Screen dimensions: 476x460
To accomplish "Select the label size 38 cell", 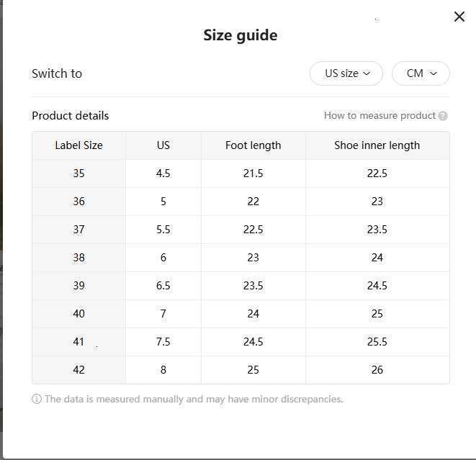I will coord(78,258).
